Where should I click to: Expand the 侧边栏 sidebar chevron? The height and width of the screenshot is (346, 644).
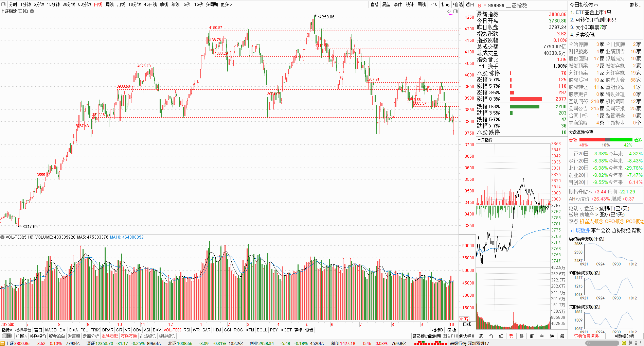pyautogui.click(x=467, y=336)
